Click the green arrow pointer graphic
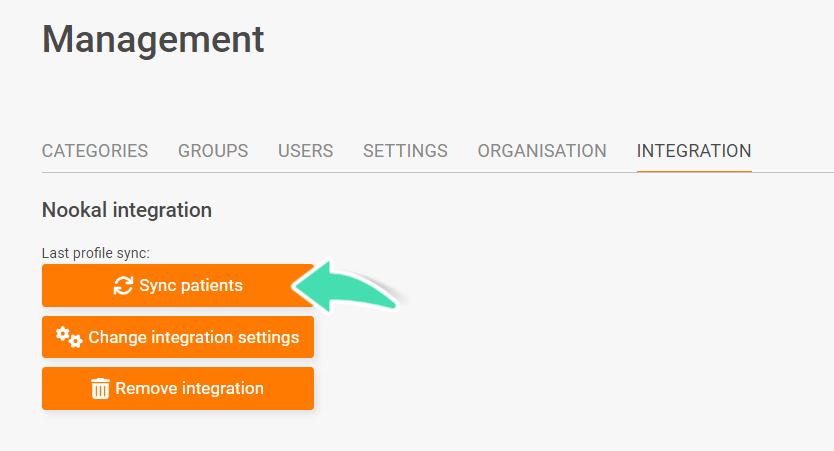The image size is (834, 451). pos(346,286)
